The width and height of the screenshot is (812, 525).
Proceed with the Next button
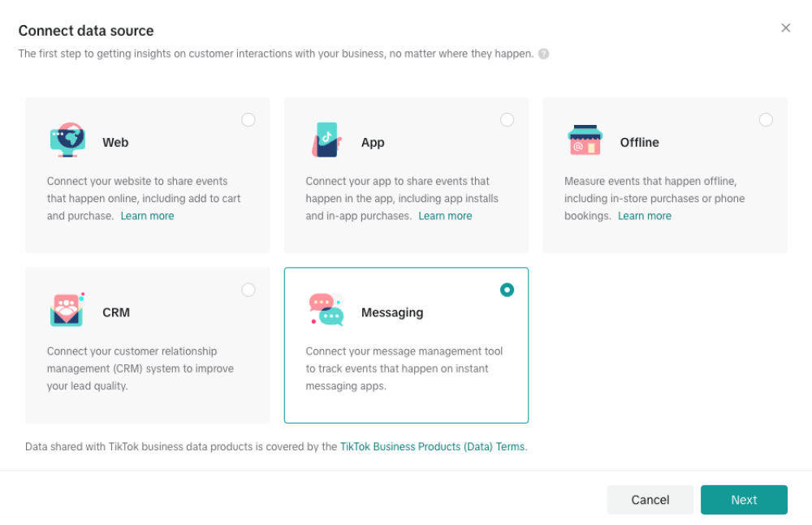pyautogui.click(x=744, y=500)
